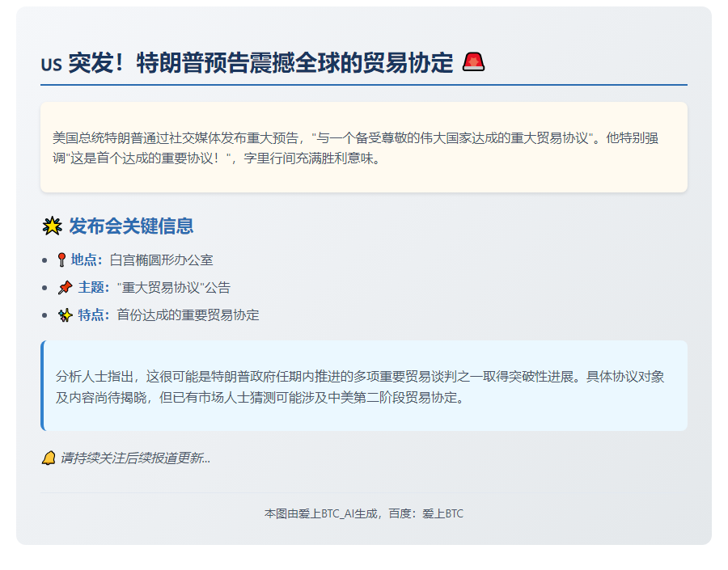Click the red siren emoji in headline
This screenshot has width=728, height=570.
pos(473,62)
